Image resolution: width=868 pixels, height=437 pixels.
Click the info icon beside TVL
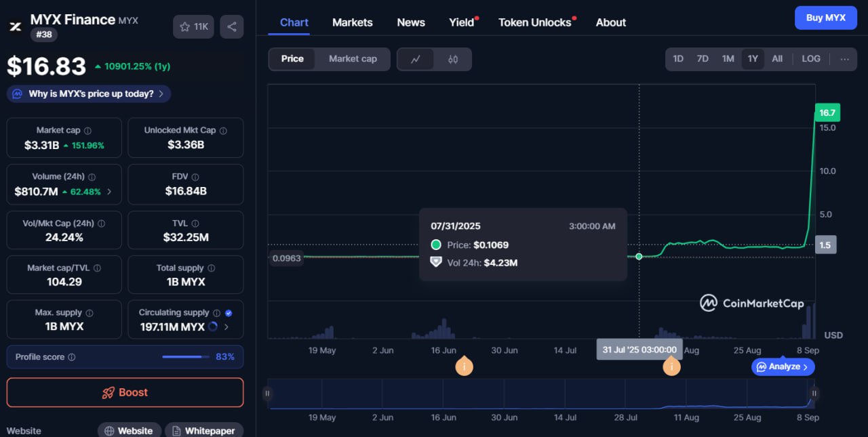click(x=195, y=223)
